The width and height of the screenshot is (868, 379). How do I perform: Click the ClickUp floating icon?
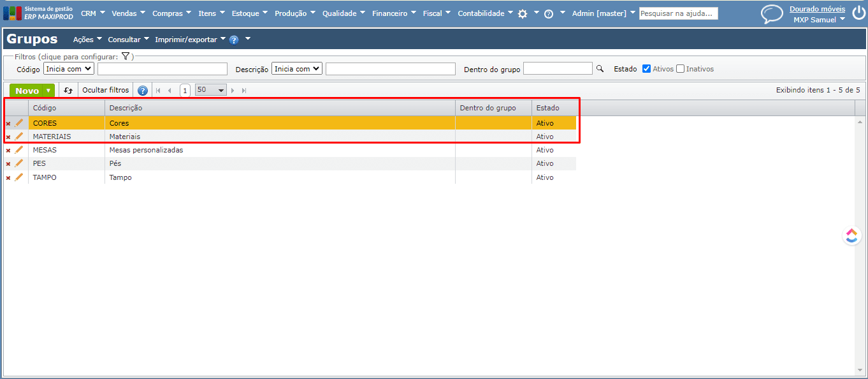click(852, 236)
